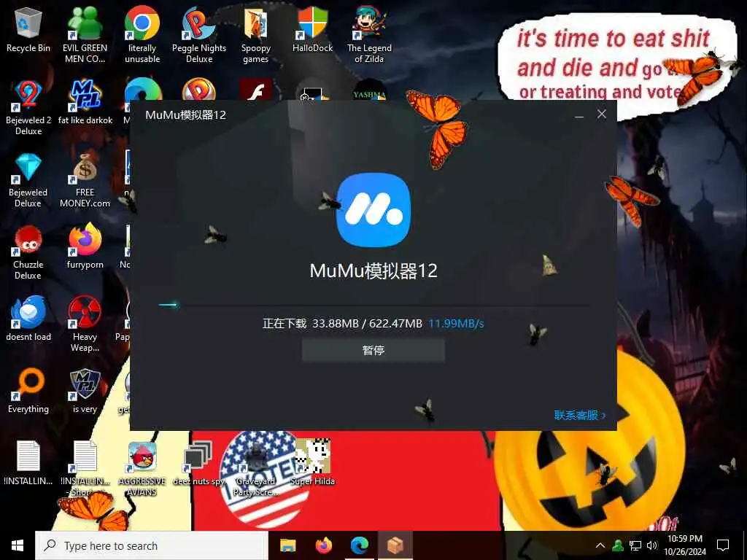Open Peggle Nights Deluxe shortcut

(199, 34)
